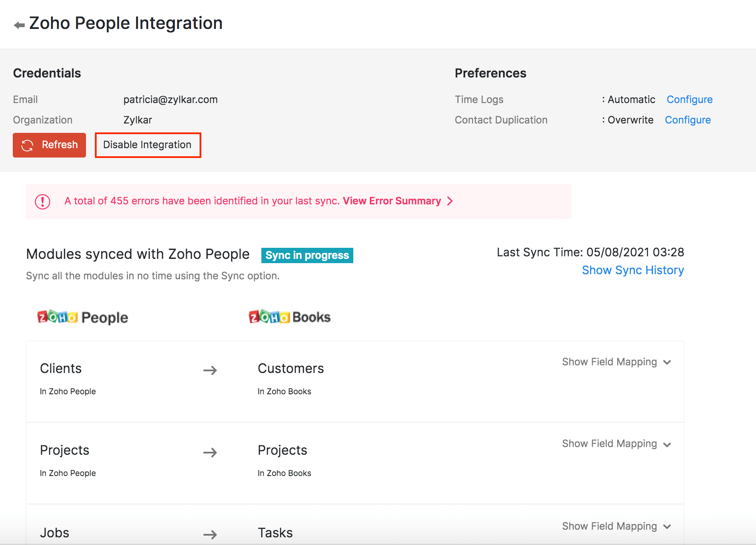
Task: Open Configure for Time Logs preference
Action: click(689, 99)
